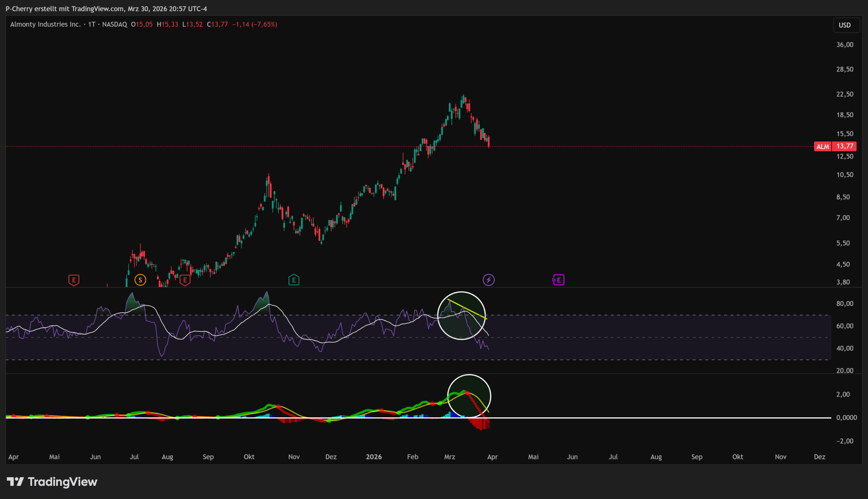Click the Almonty Industries Inc. symbol title
Image resolution: width=868 pixels, height=499 pixels.
click(x=45, y=24)
